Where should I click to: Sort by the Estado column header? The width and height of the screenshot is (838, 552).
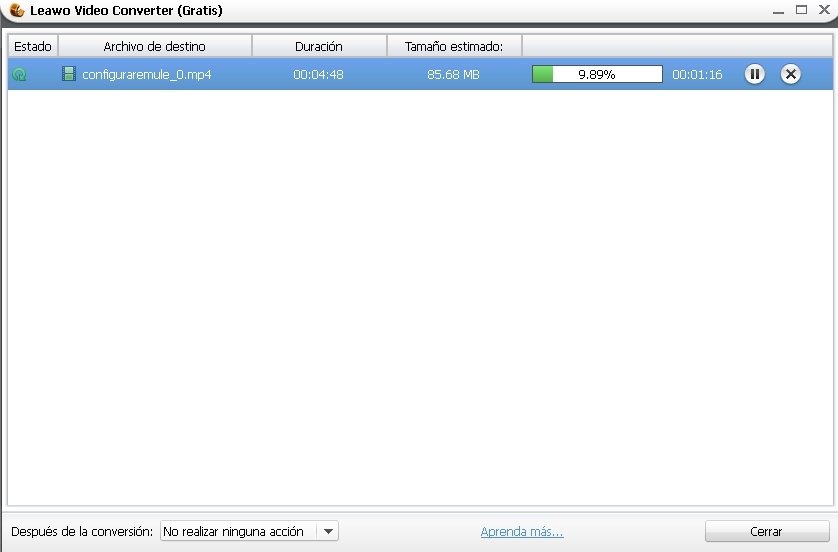coord(33,46)
